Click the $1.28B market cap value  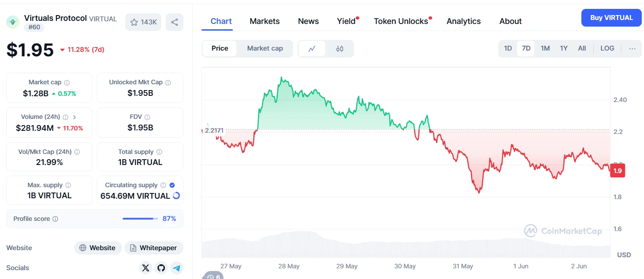tap(36, 93)
